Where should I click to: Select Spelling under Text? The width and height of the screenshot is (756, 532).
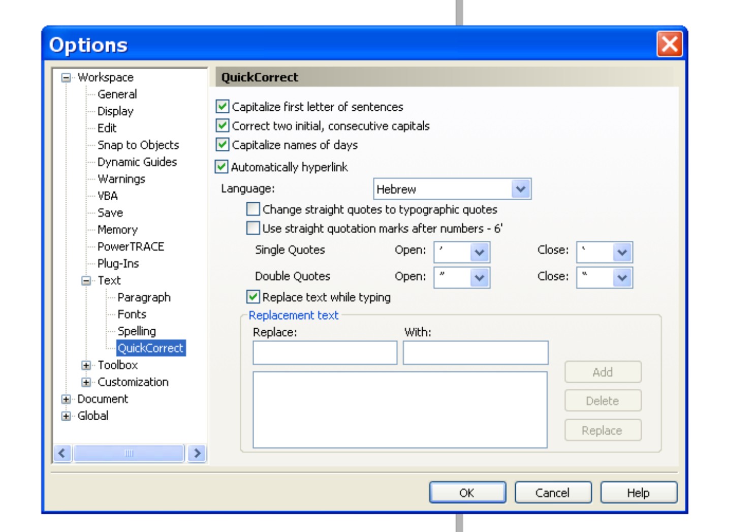(137, 331)
